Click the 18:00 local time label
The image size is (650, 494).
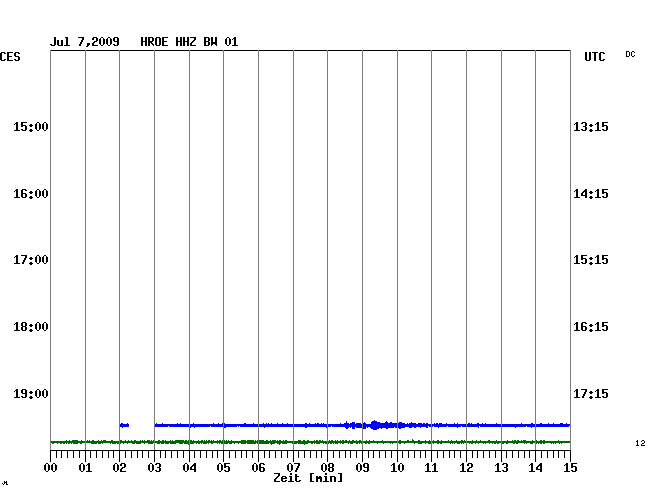tap(31, 327)
